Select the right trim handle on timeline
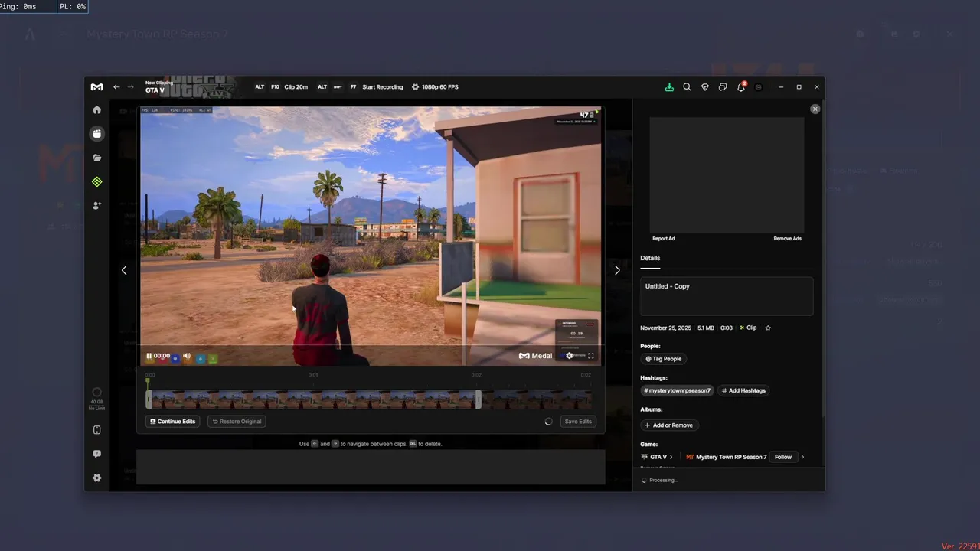This screenshot has width=980, height=551. [x=479, y=399]
